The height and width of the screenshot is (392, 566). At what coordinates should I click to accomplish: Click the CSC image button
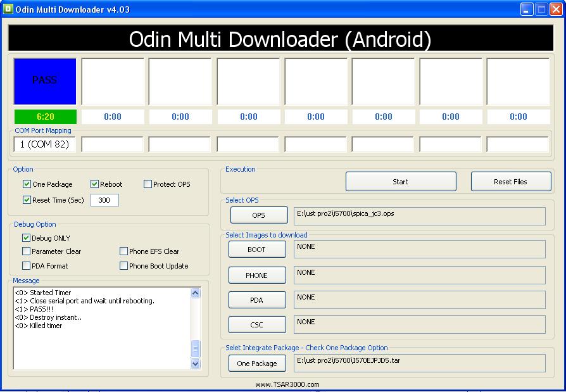point(257,324)
